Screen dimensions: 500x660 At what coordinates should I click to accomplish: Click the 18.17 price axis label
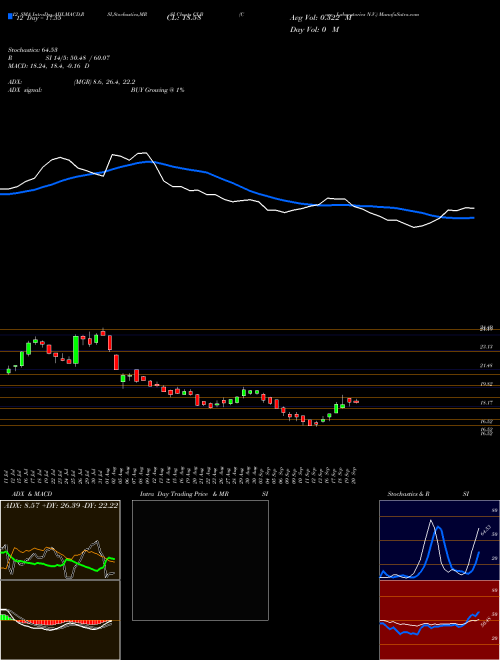pyautogui.click(x=487, y=403)
